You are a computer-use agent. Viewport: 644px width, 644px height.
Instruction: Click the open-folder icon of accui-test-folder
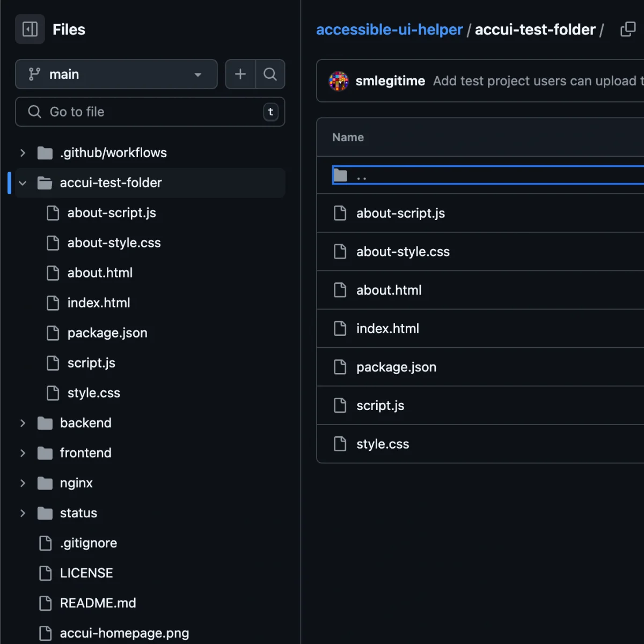(45, 183)
